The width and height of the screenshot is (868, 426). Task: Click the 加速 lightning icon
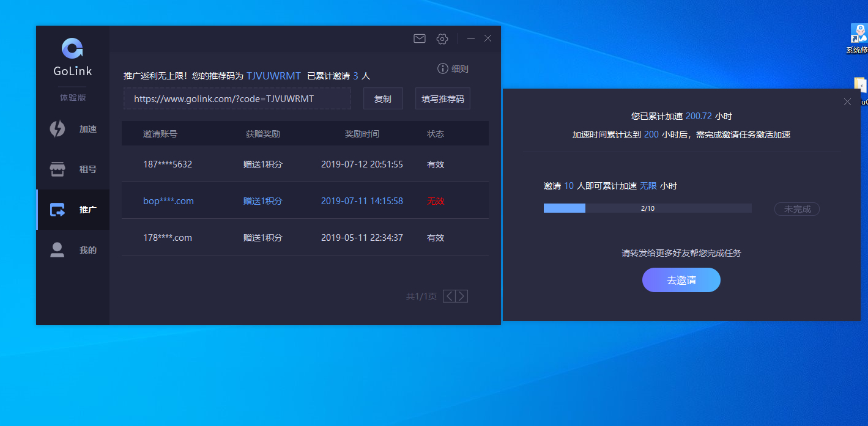(x=57, y=129)
